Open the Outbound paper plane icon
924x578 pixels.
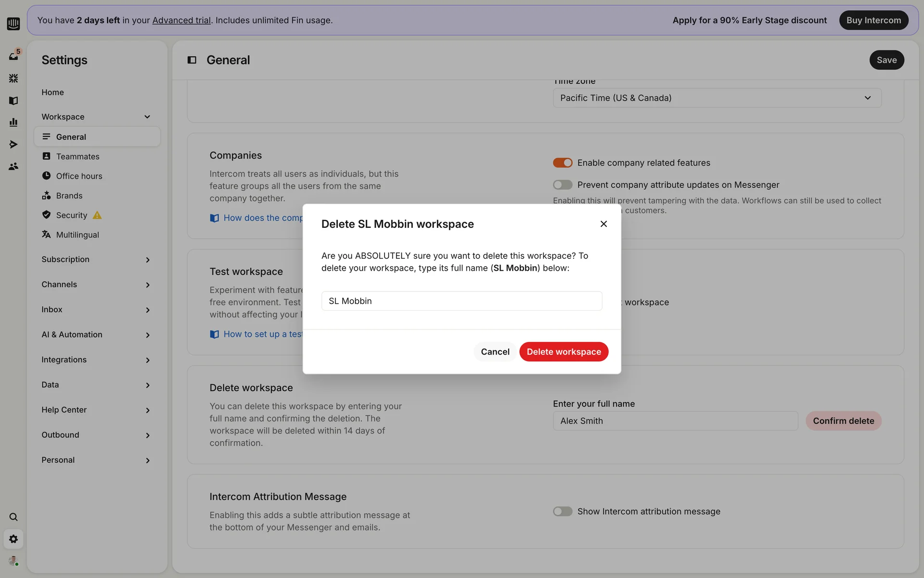pyautogui.click(x=13, y=144)
